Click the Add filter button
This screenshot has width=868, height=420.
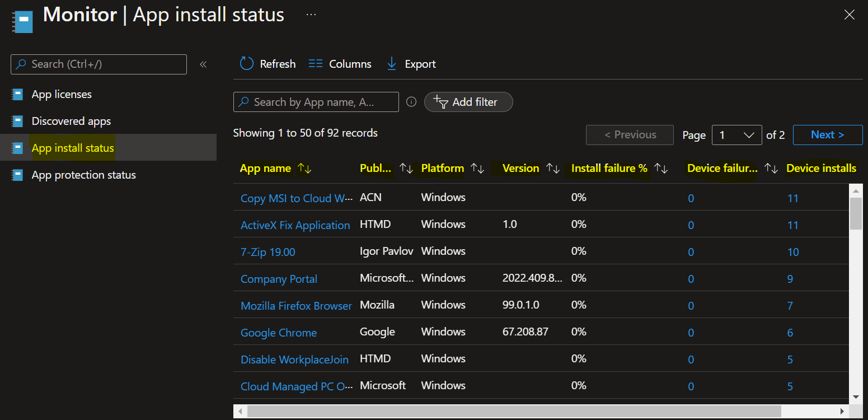click(x=468, y=102)
